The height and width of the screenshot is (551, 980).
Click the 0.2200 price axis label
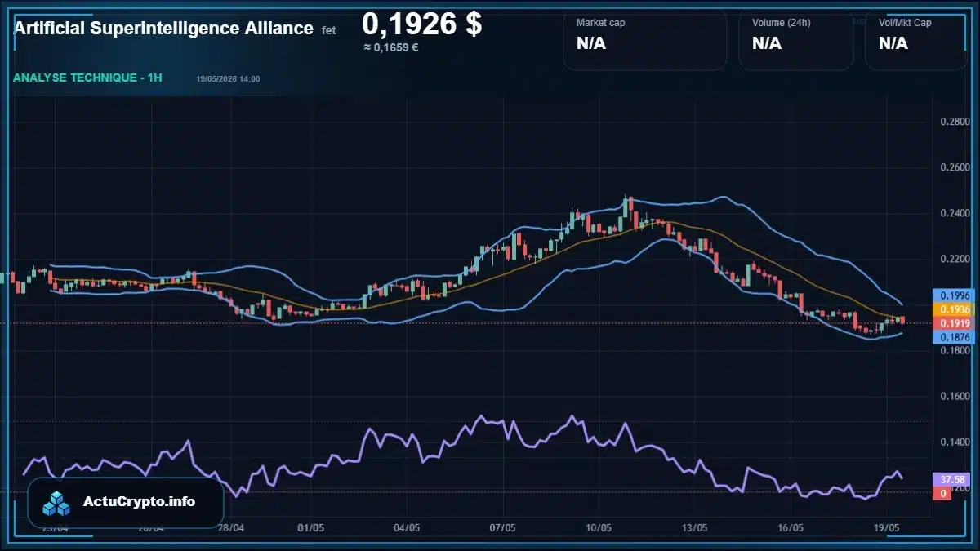[955, 259]
